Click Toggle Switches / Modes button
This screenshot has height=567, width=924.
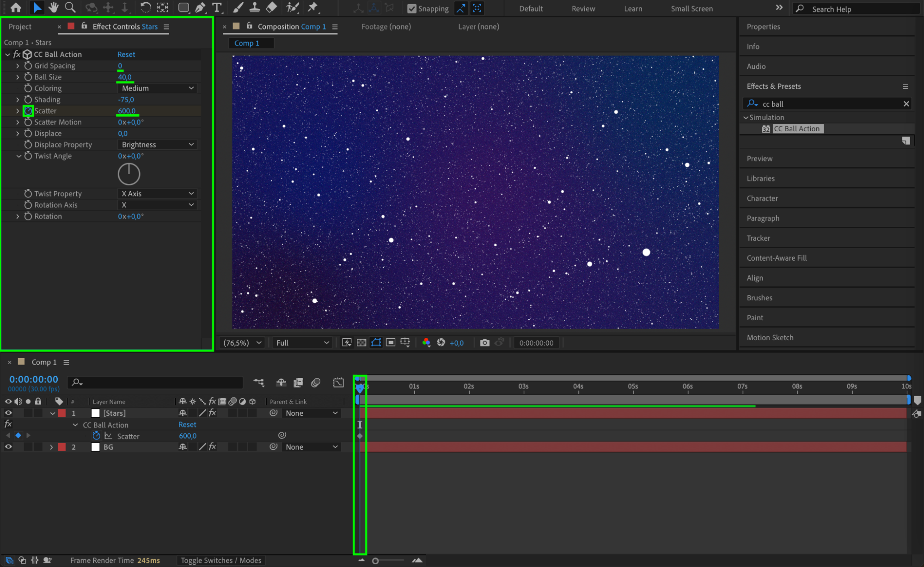click(x=220, y=560)
